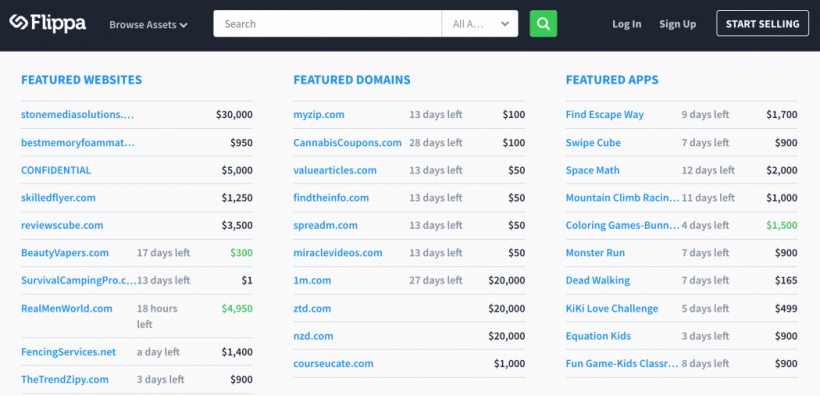The height and width of the screenshot is (396, 820).
Task: Open the Dead Walking app listing
Action: (x=598, y=280)
